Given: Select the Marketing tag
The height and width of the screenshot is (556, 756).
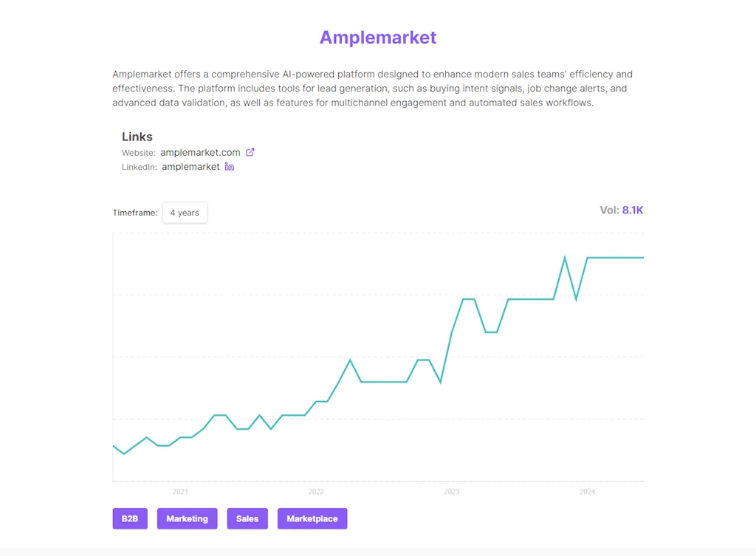Looking at the screenshot, I should click(187, 518).
